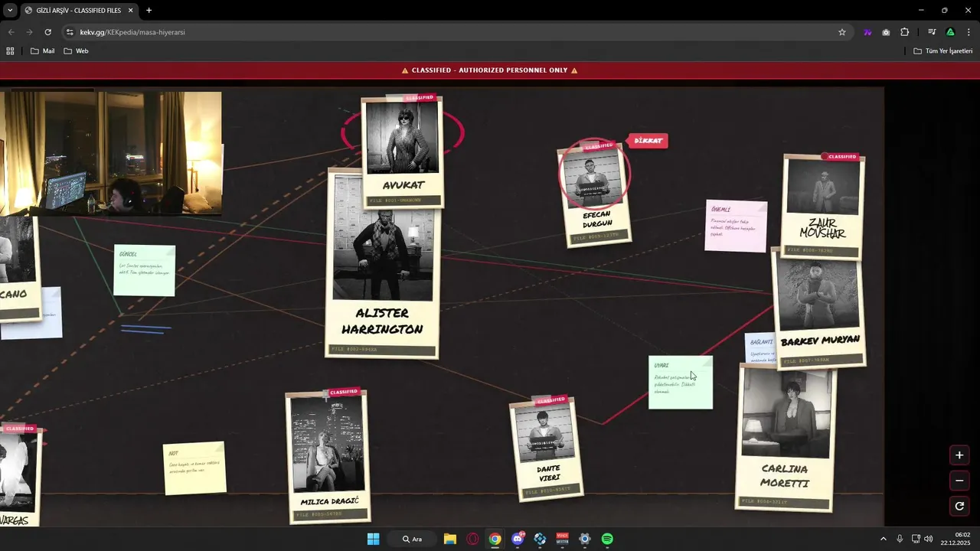
Task: View site information icon beside the URL
Action: [70, 32]
